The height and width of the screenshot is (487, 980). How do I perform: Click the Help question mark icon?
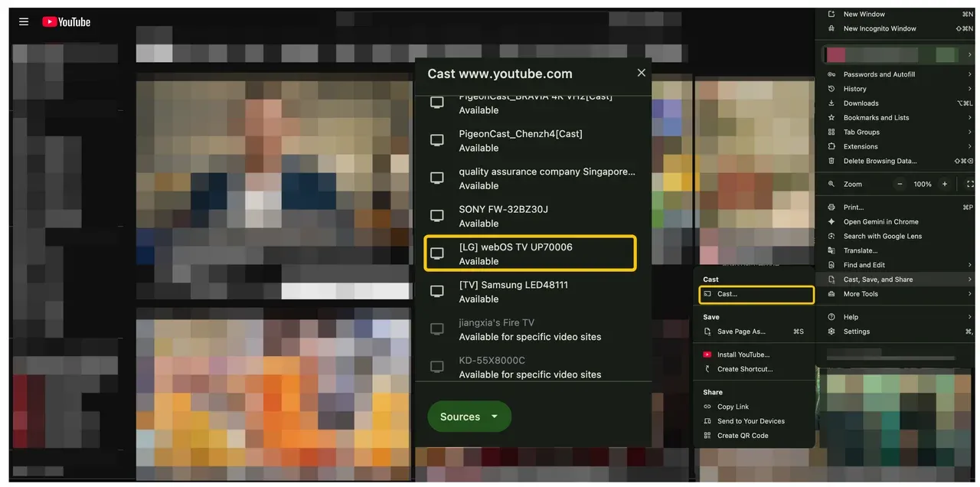point(831,317)
